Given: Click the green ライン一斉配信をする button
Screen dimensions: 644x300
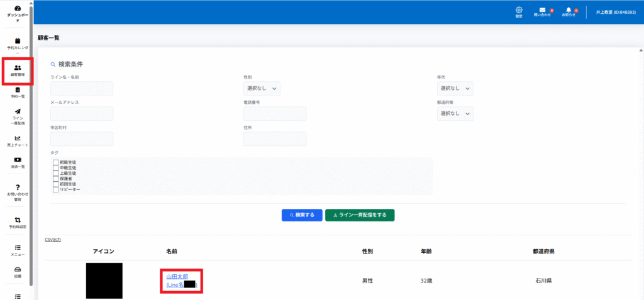Looking at the screenshot, I should point(360,215).
